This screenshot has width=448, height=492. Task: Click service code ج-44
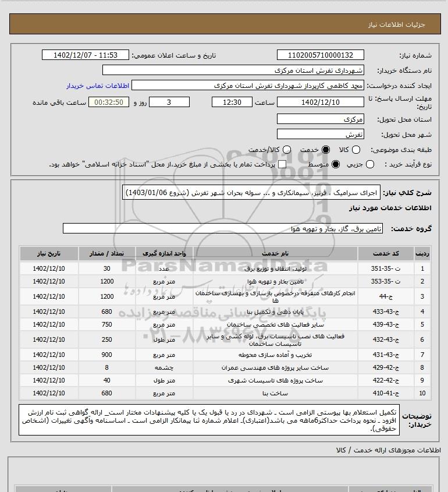[386, 296]
